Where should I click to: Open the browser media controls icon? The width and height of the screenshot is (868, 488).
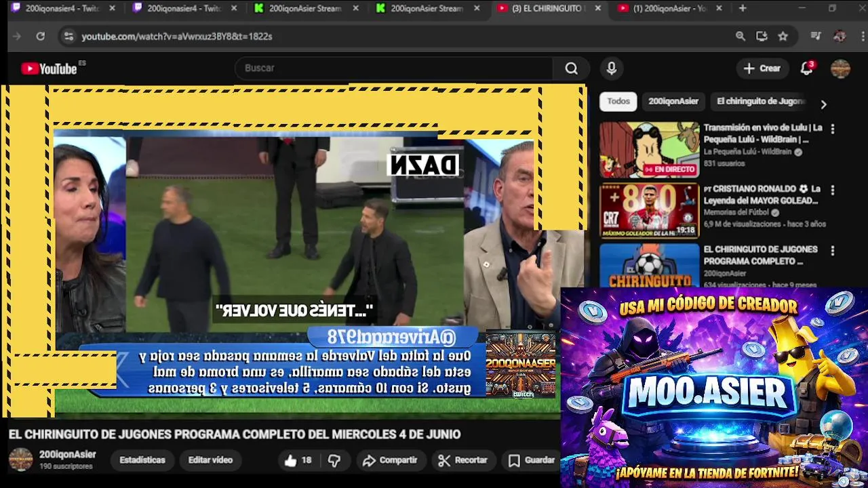816,36
